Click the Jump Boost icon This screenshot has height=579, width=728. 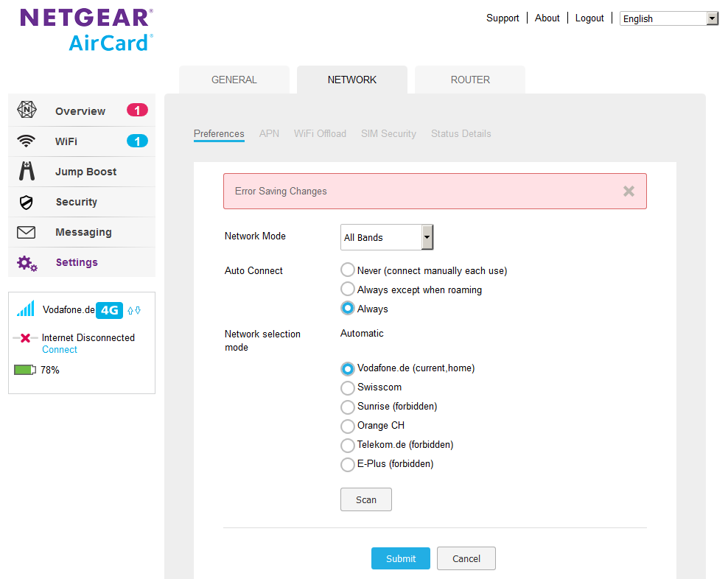pos(27,171)
